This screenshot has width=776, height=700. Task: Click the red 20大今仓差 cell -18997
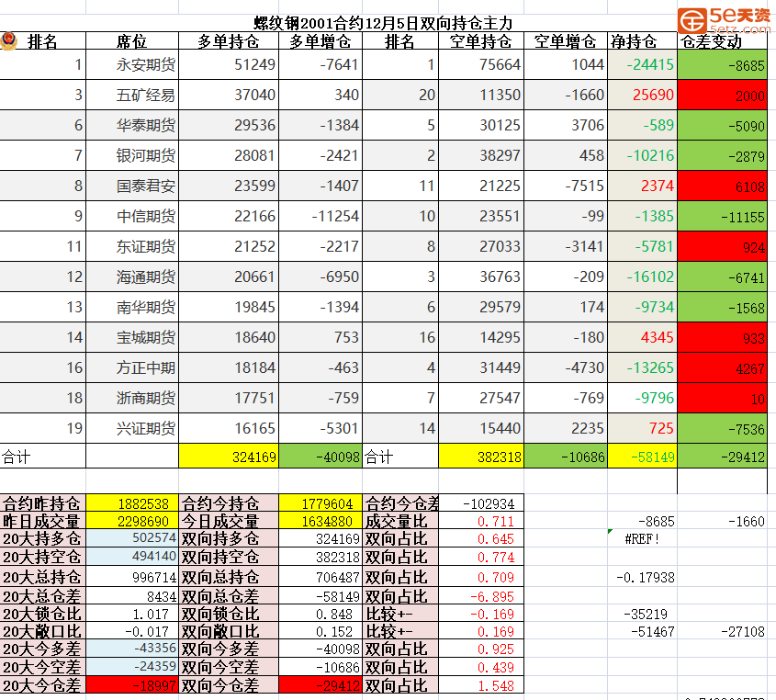[x=132, y=685]
